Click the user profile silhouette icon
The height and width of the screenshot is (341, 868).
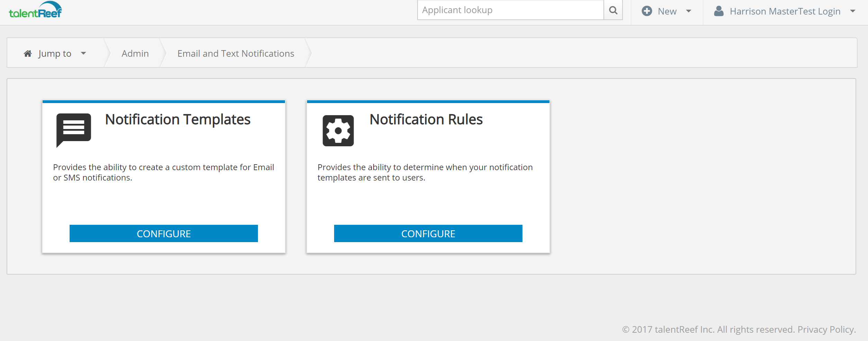coord(719,11)
